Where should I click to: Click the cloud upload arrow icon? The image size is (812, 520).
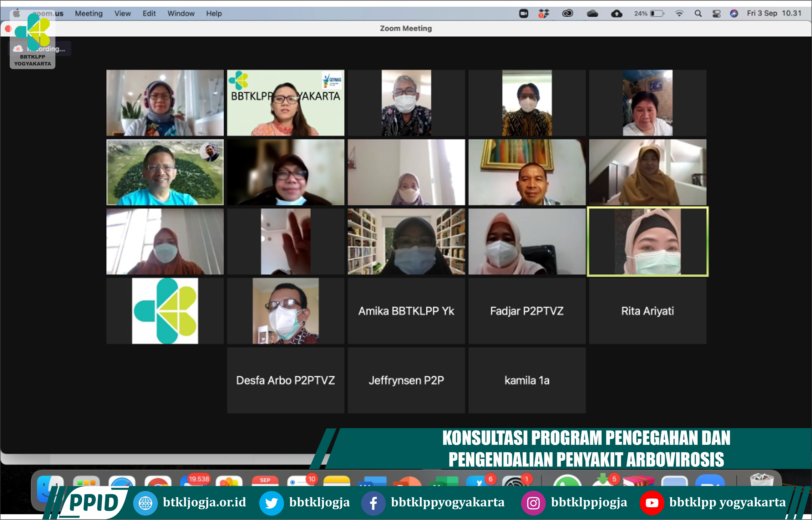coord(617,13)
